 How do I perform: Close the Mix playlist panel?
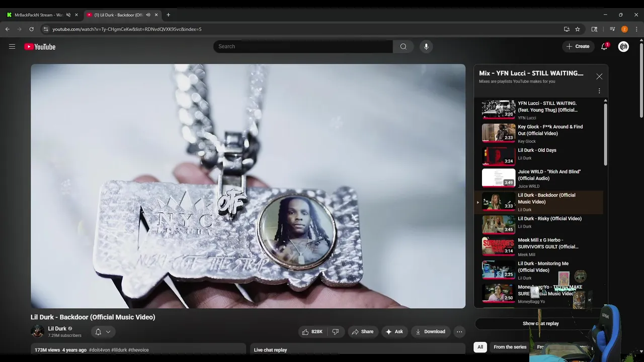pyautogui.click(x=599, y=76)
